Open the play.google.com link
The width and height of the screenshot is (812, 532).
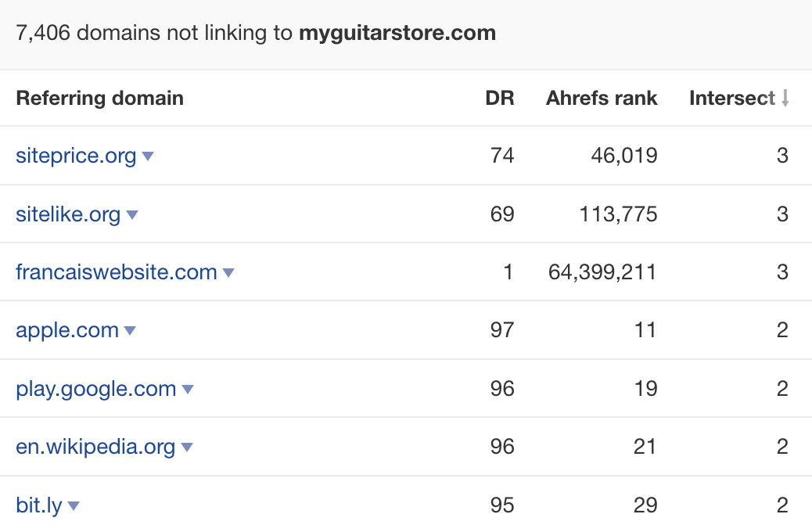[95, 389]
